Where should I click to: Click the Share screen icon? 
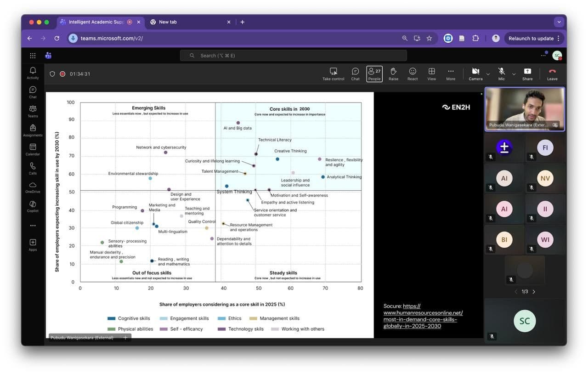click(x=527, y=74)
